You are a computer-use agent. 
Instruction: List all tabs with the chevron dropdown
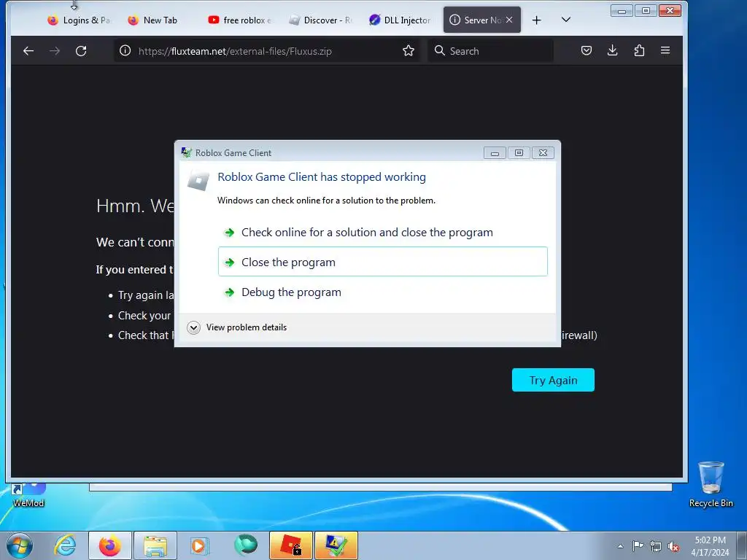pos(565,20)
